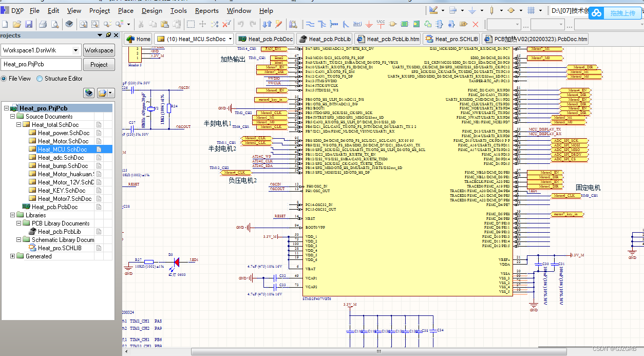
Task: Select the Structure Editor radio button
Action: click(40, 79)
